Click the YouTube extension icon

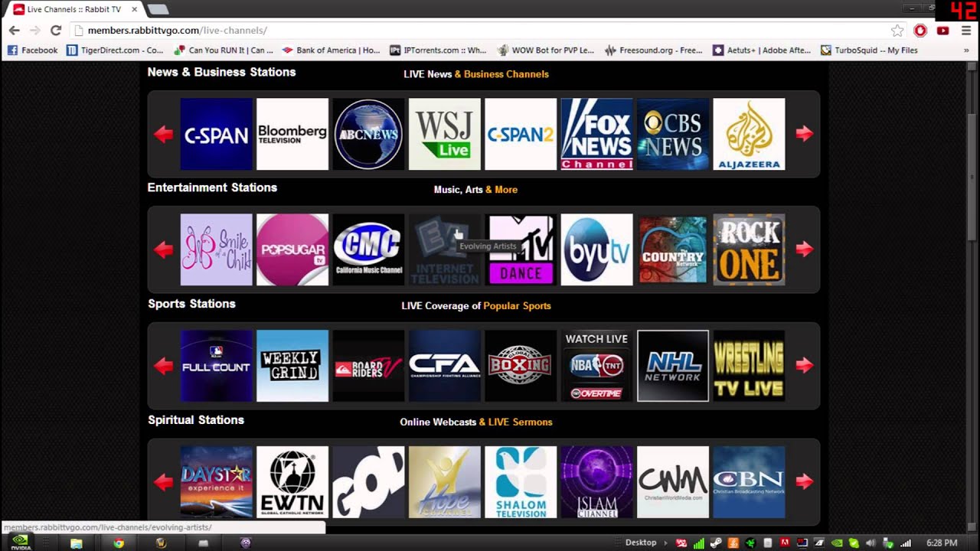point(942,31)
